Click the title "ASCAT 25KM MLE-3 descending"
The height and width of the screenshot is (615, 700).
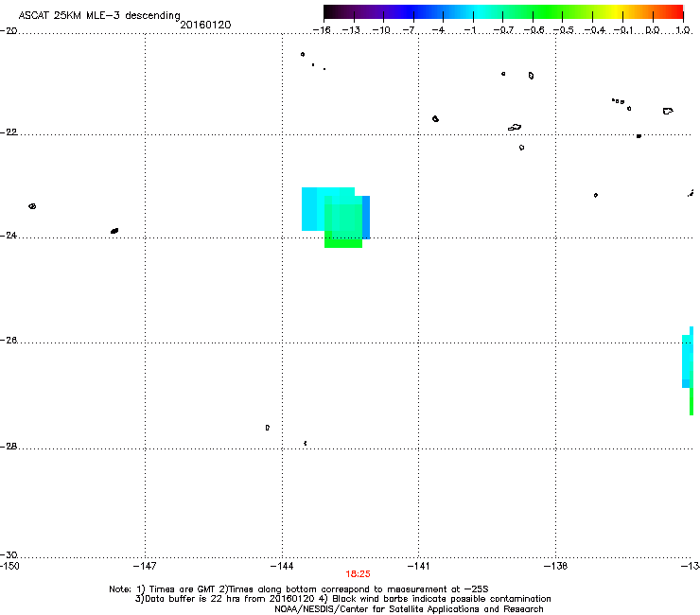[x=99, y=15]
